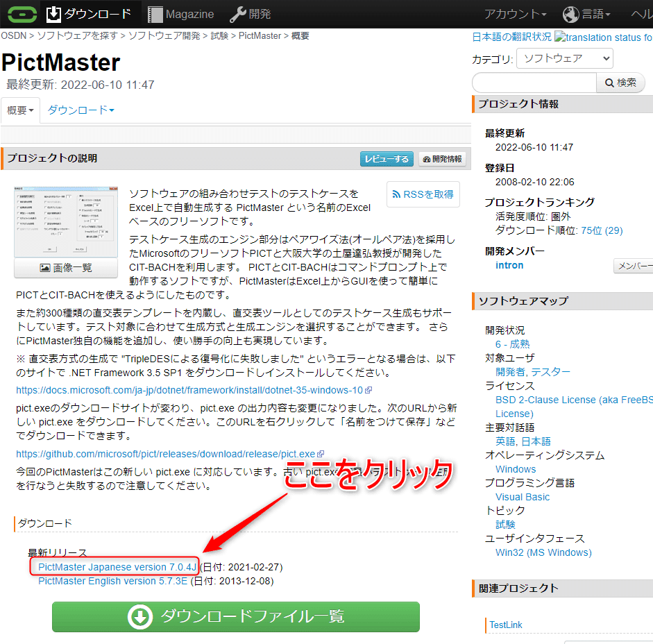Click external link icon after dotnet URL
The height and width of the screenshot is (644, 653).
click(368, 390)
